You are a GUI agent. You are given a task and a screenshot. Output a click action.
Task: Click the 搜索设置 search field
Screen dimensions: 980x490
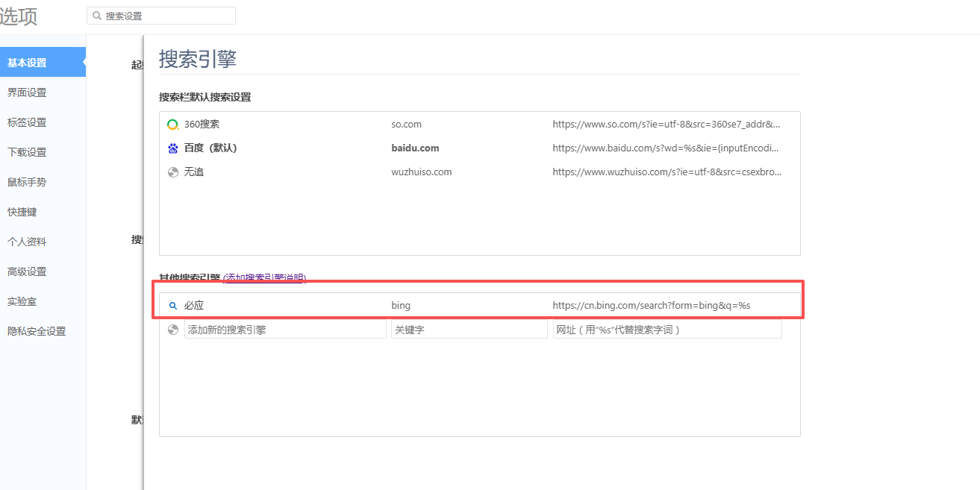[168, 16]
